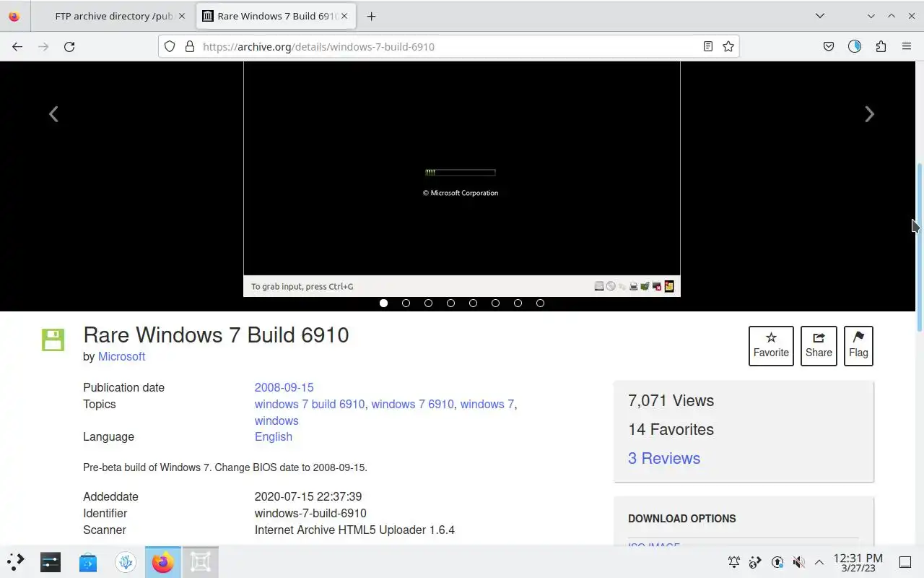Switch to Firefox in the taskbar
Image resolution: width=924 pixels, height=578 pixels.
(x=163, y=561)
